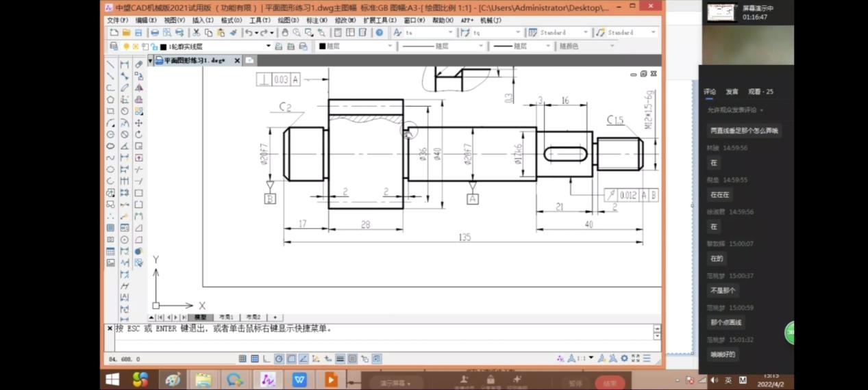The width and height of the screenshot is (868, 390).
Task: Click the Cut scissors icon
Action: [x=197, y=32]
